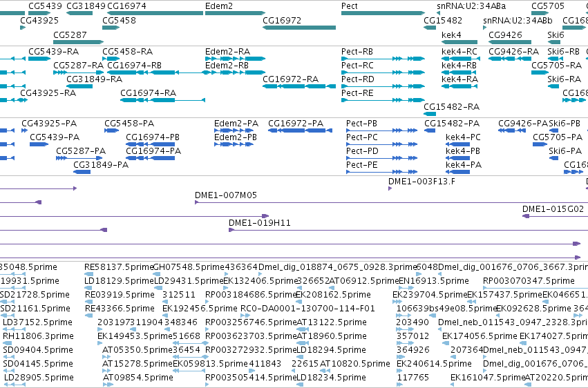Click transcript CG9426-RA
This screenshot has width=588, height=388.
tap(510, 59)
